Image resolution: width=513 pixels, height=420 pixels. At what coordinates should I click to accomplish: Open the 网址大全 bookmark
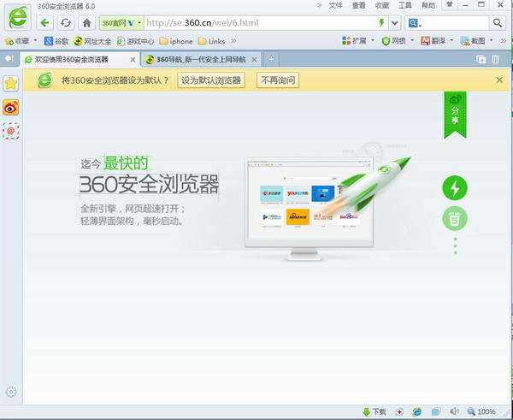point(92,41)
